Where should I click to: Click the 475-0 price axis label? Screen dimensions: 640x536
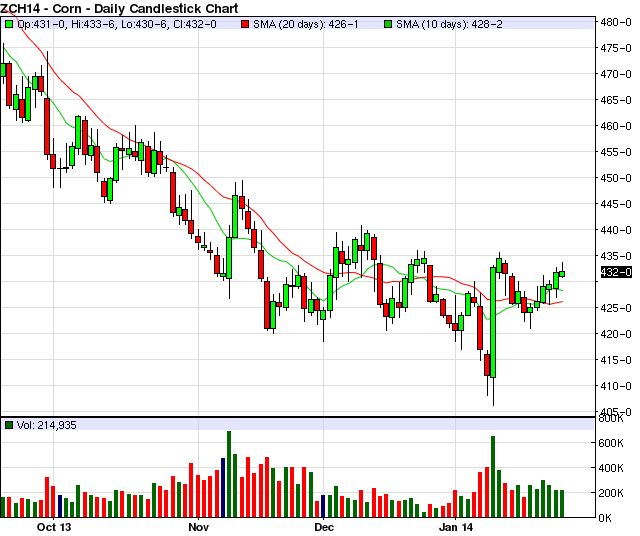[x=616, y=48]
